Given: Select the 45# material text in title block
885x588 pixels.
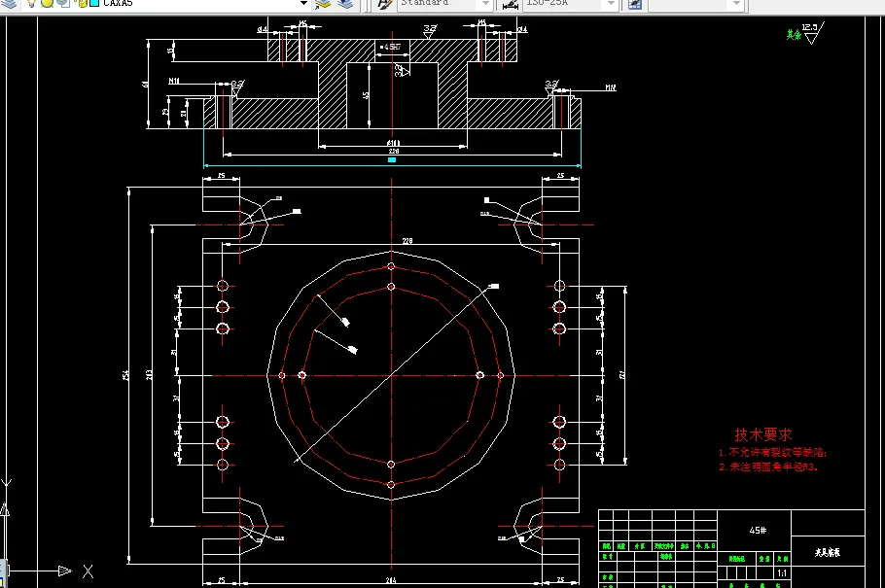Looking at the screenshot, I should pos(758,531).
